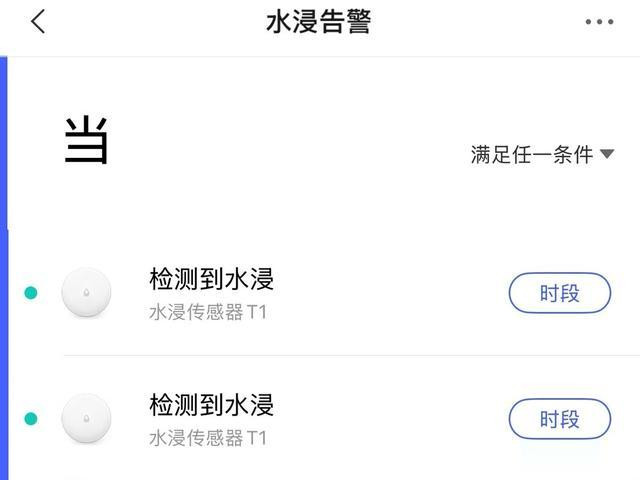The width and height of the screenshot is (640, 480).
Task: Click the large 当 section heading
Action: 86,139
